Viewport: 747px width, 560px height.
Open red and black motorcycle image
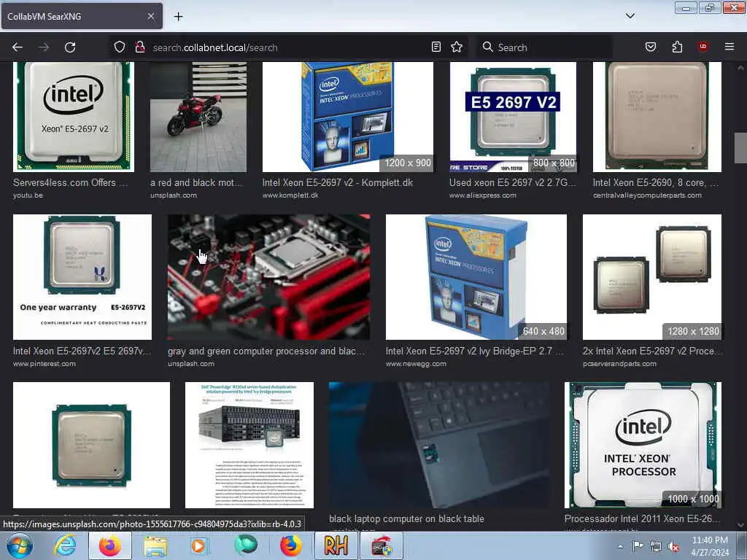point(198,117)
